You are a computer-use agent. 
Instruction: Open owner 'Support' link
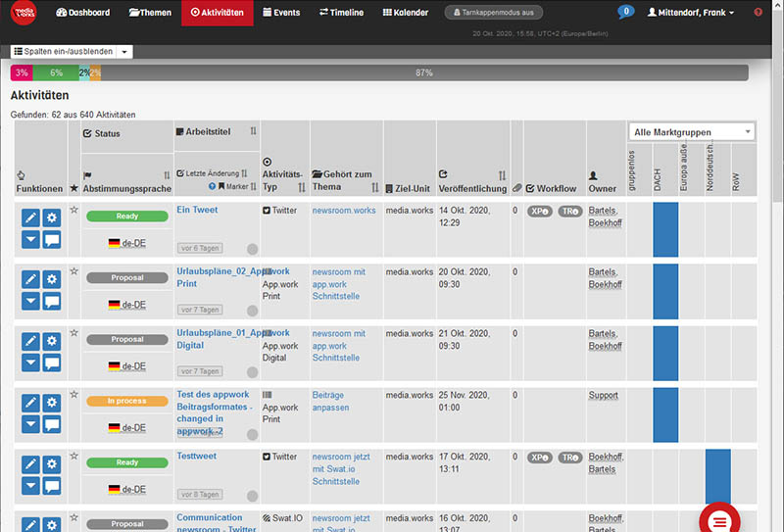pyautogui.click(x=603, y=395)
